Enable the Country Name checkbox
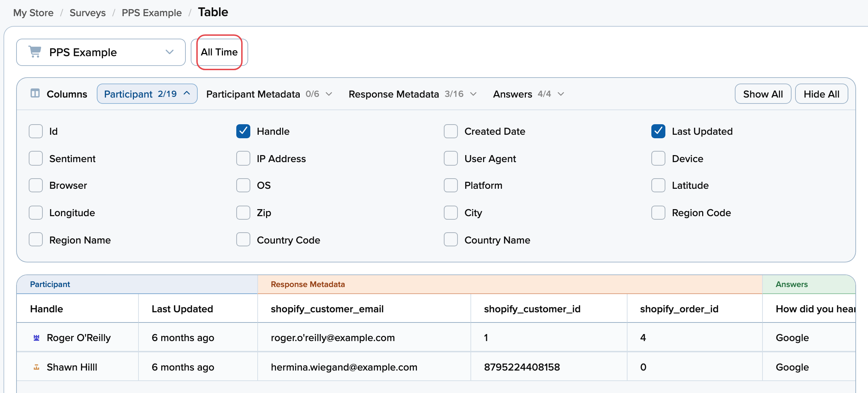Viewport: 868px width, 393px height. [451, 239]
